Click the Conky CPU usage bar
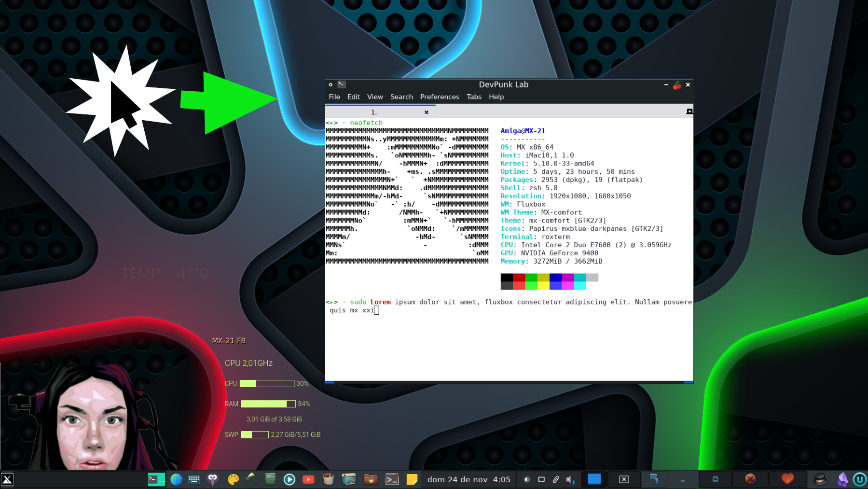The image size is (868, 489). click(267, 383)
